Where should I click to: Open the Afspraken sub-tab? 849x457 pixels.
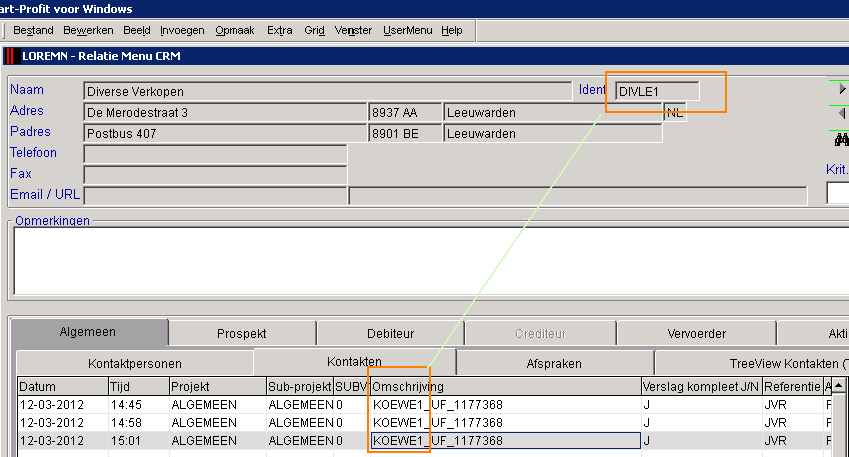[x=554, y=363]
